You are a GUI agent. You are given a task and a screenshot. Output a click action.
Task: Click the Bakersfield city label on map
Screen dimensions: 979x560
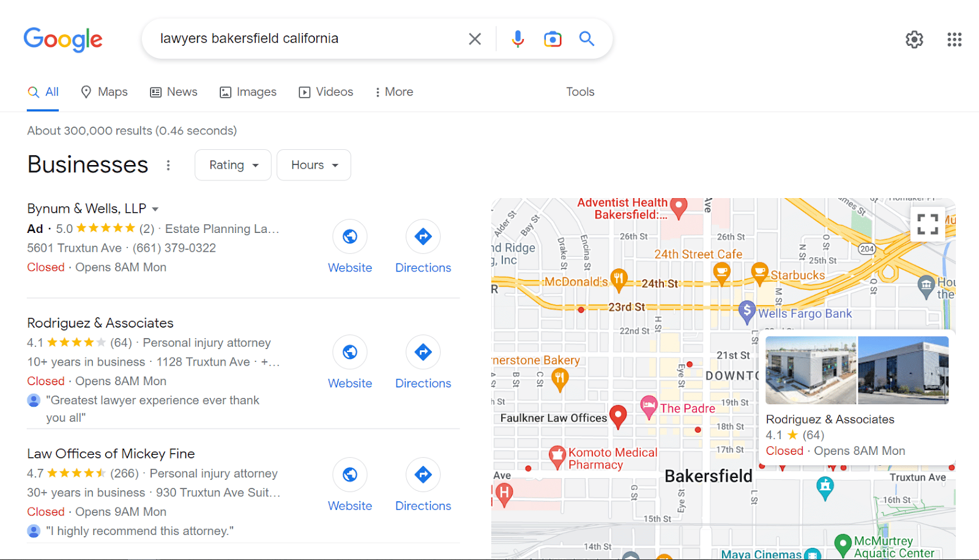[x=709, y=476]
